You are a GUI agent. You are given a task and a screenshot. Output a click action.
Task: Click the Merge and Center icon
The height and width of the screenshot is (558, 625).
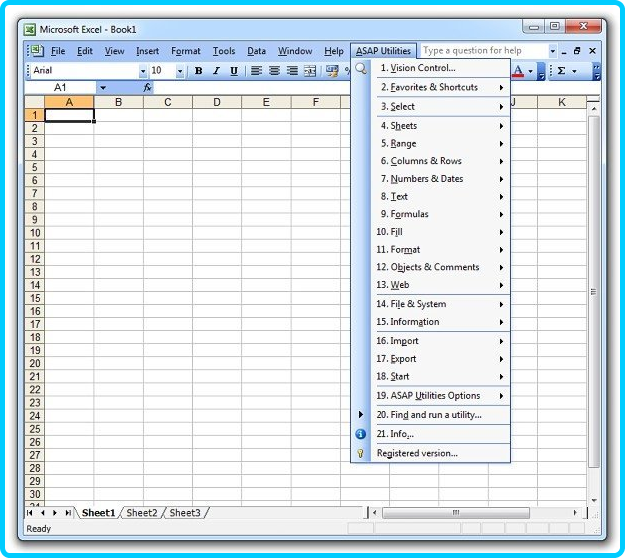click(x=310, y=71)
